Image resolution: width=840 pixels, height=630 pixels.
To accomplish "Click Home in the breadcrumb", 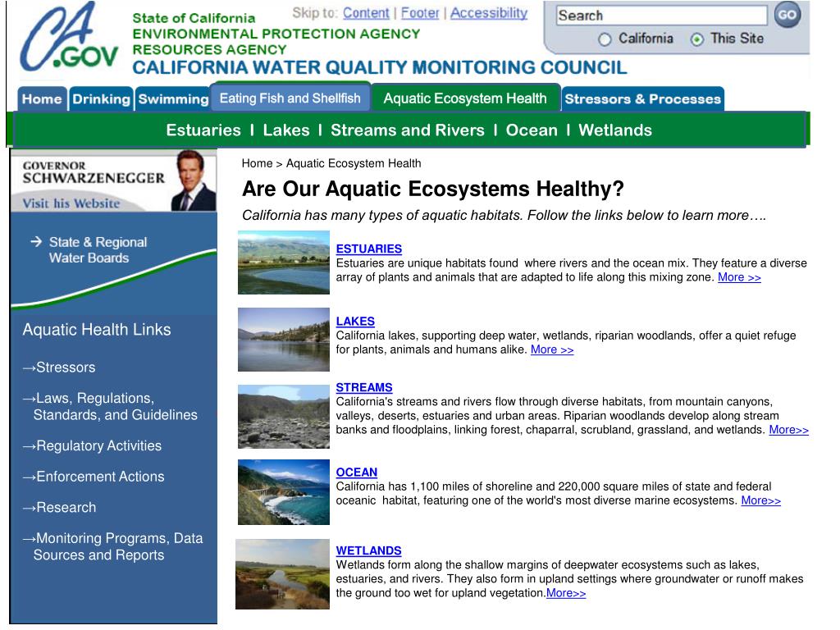I will [x=257, y=163].
